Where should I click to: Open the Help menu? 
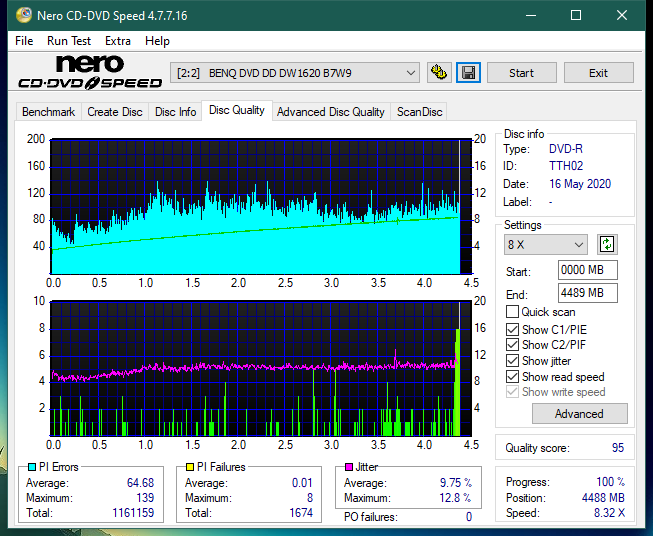point(157,41)
